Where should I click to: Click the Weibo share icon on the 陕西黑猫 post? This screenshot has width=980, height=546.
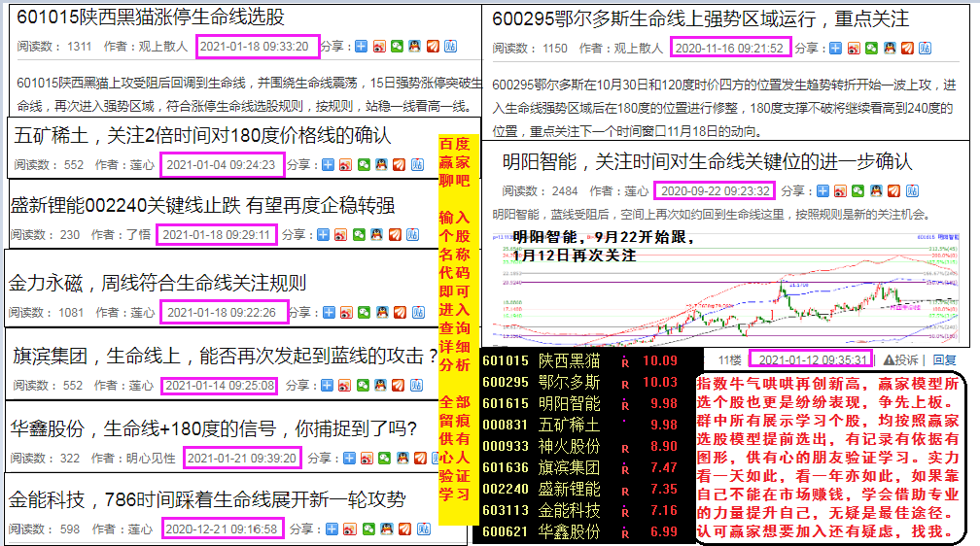coord(379,47)
